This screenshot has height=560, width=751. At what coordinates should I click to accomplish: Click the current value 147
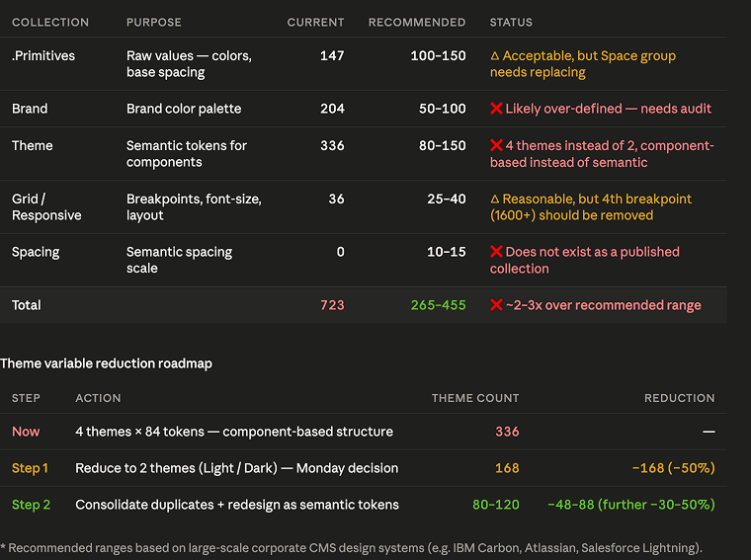[332, 56]
